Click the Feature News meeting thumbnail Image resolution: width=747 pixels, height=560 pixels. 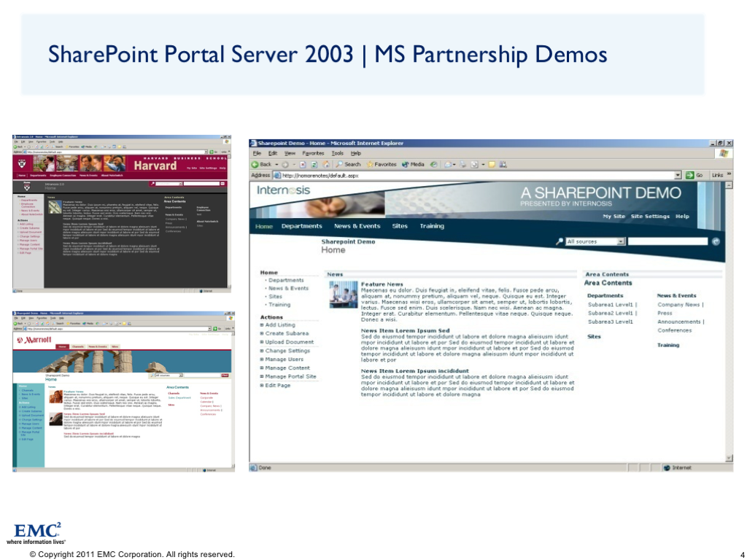[343, 295]
